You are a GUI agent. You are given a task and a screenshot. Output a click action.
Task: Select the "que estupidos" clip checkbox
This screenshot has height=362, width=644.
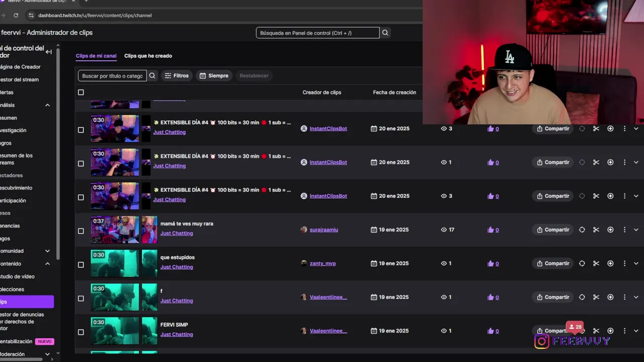coord(81,265)
